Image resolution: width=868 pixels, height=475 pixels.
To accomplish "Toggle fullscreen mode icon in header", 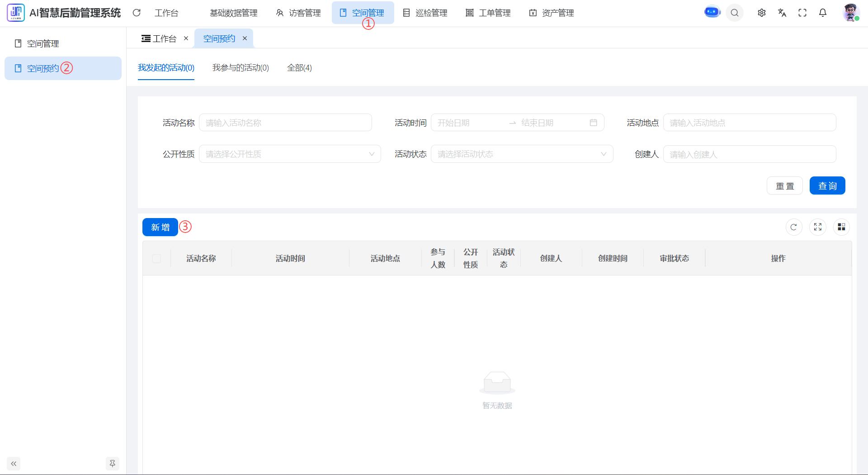I will pos(802,13).
